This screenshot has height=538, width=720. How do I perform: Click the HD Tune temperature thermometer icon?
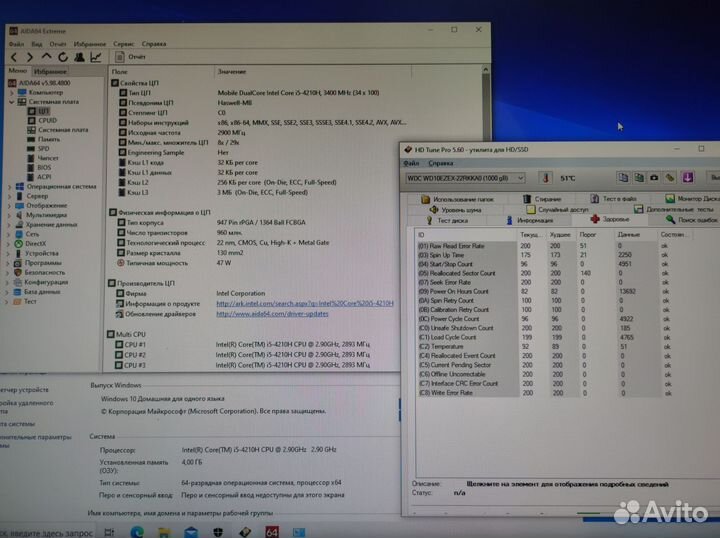coord(545,178)
